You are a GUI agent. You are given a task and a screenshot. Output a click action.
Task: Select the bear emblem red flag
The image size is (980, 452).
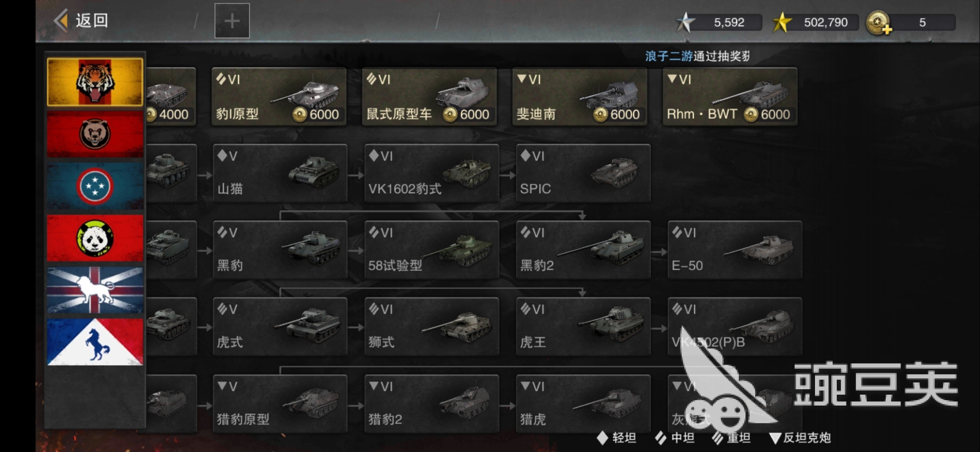click(x=95, y=134)
